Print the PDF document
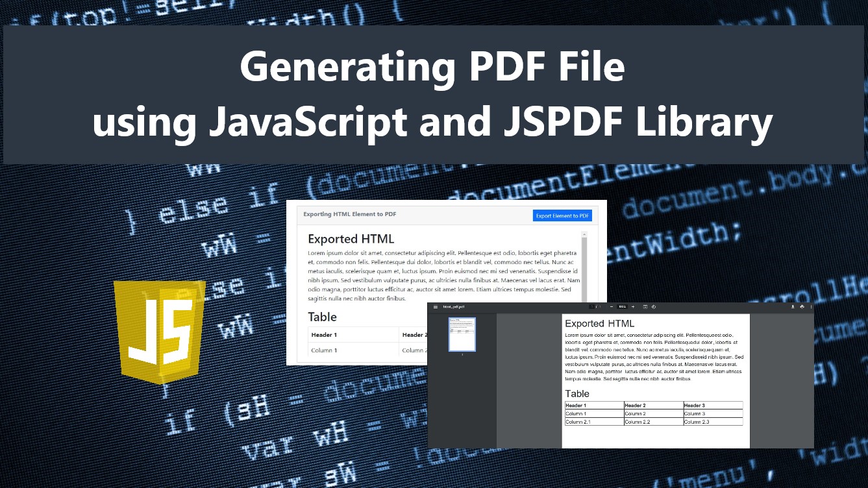The height and width of the screenshot is (488, 868). pyautogui.click(x=802, y=306)
